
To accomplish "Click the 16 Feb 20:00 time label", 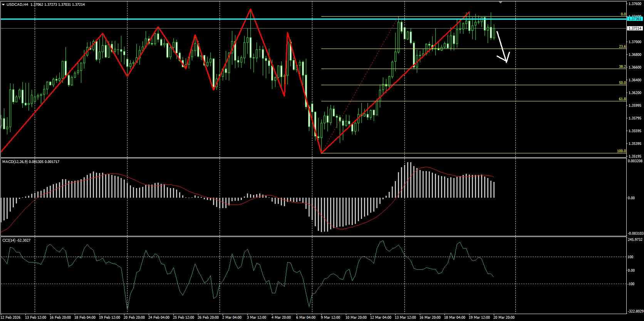I will coord(60,318).
